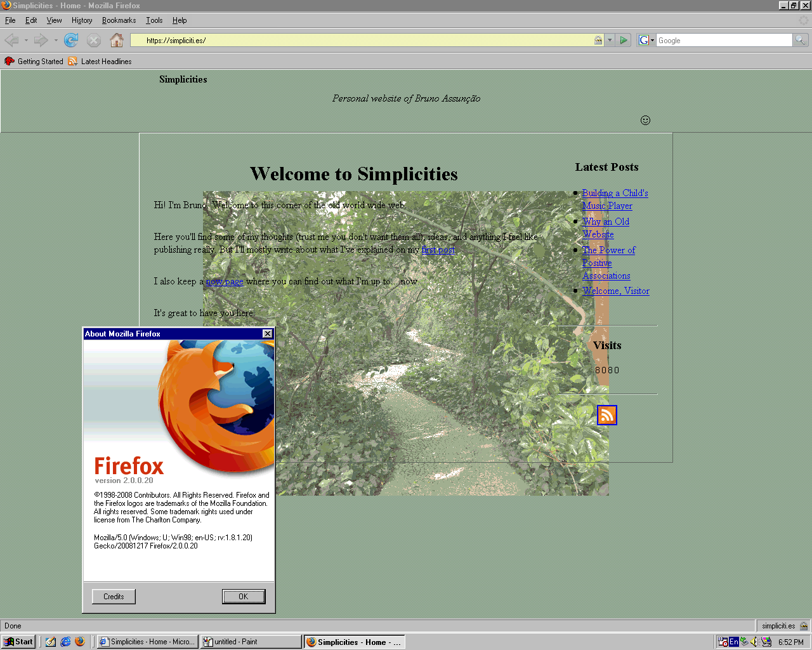Open the Help menu
The height and width of the screenshot is (650, 812).
pos(180,20)
